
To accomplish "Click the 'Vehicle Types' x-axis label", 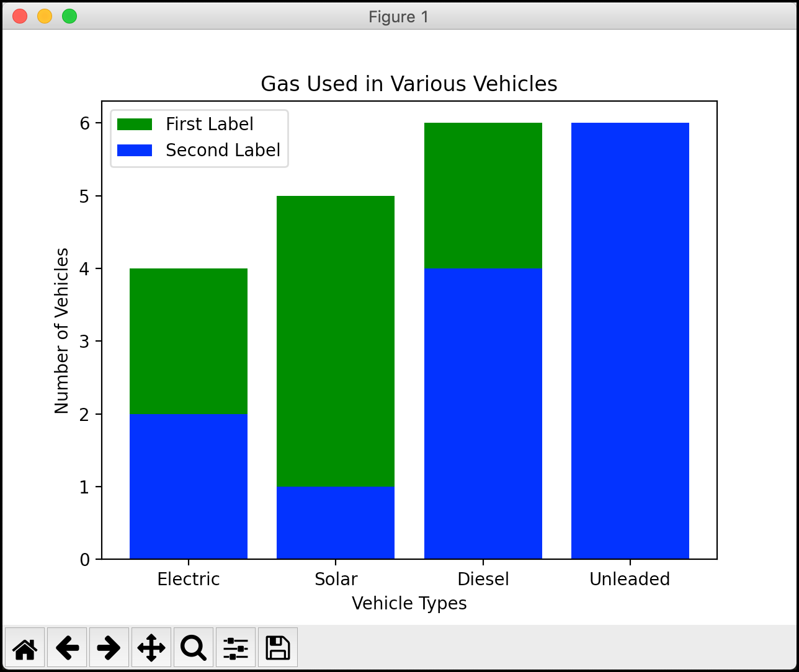I will pyautogui.click(x=409, y=603).
